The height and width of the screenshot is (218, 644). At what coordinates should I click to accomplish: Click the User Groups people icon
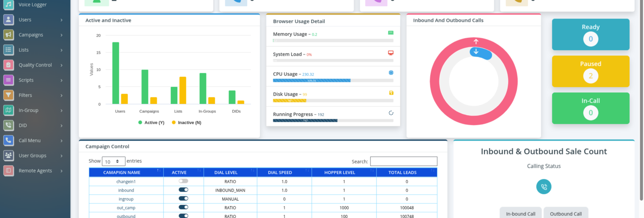(x=8, y=155)
